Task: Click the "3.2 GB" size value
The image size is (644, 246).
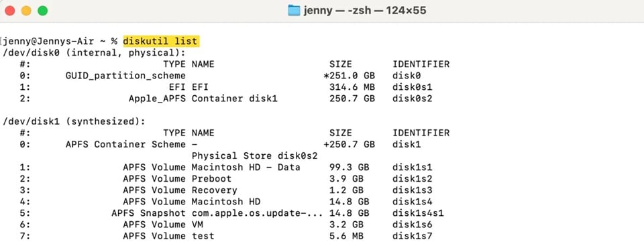Action: click(x=346, y=225)
